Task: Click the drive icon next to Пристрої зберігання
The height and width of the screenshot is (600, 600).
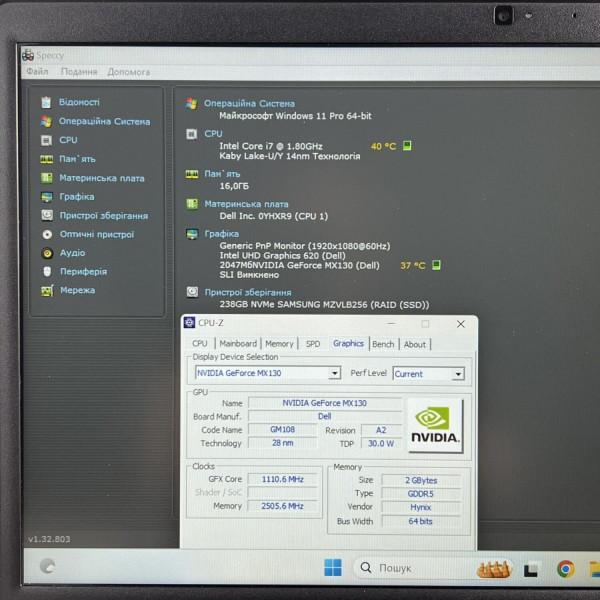Action: coord(192,292)
